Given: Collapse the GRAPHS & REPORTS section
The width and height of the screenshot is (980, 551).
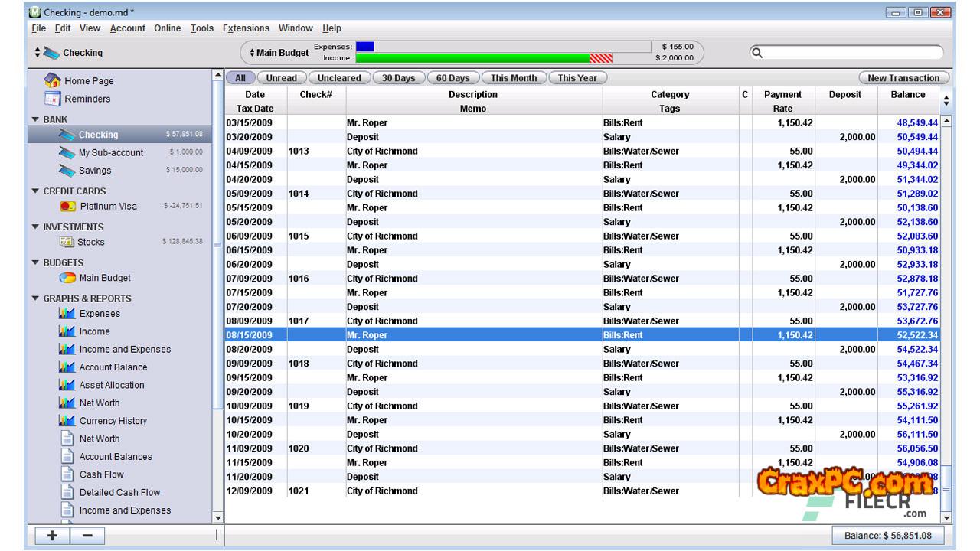Looking at the screenshot, I should click(35, 298).
